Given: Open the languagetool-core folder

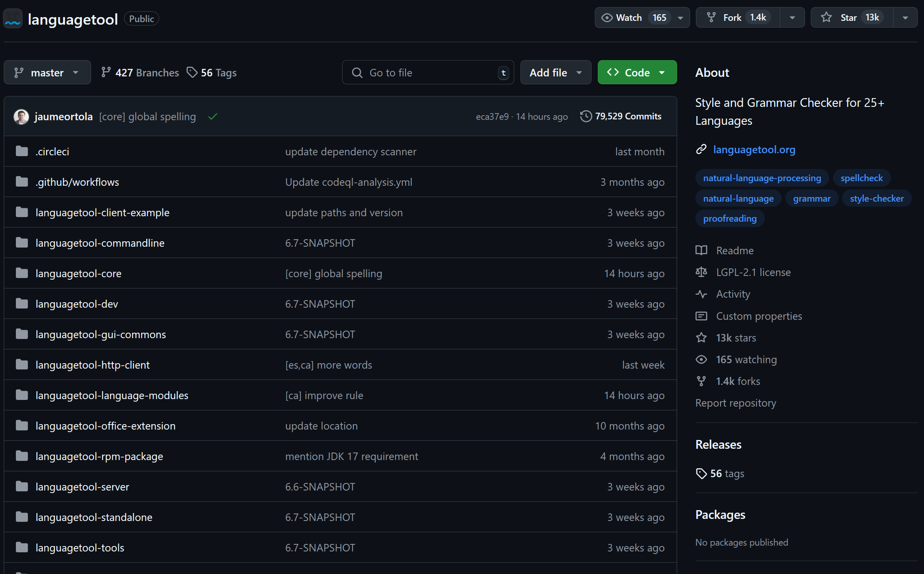Looking at the screenshot, I should point(78,273).
